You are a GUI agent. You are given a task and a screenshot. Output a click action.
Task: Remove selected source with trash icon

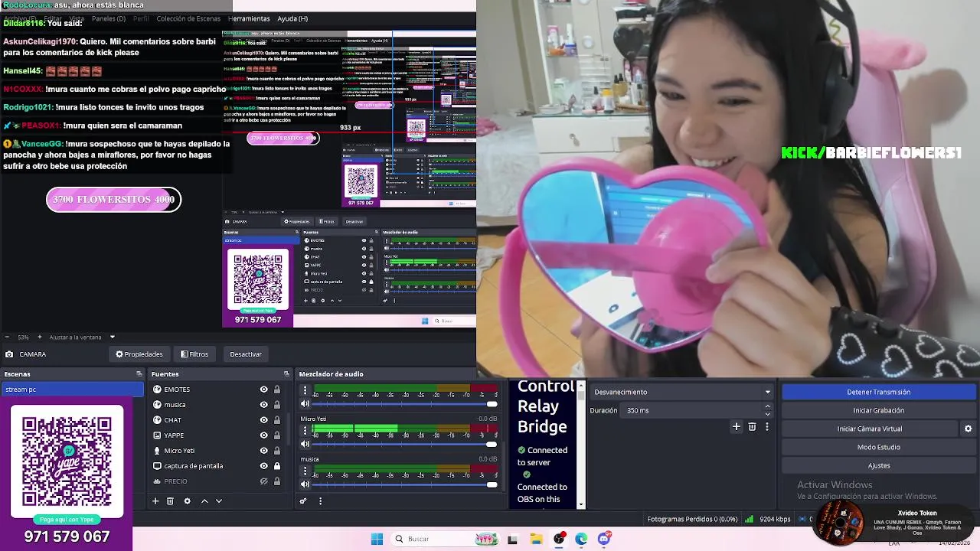click(x=170, y=501)
